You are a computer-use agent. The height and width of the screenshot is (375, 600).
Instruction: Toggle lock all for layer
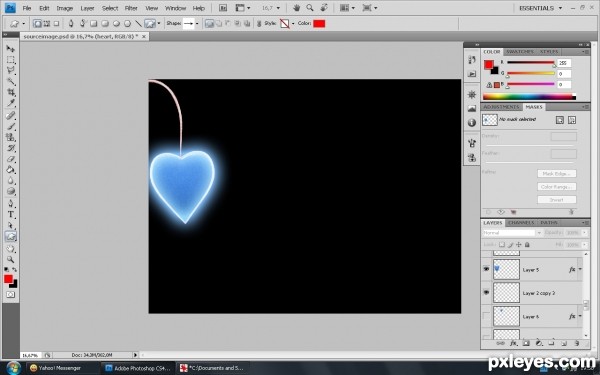click(527, 245)
